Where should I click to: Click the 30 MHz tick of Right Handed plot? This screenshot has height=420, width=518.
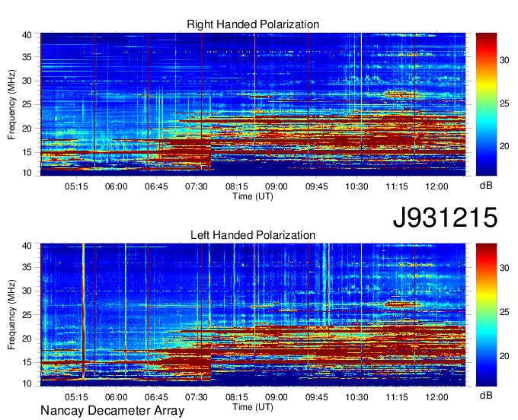27,81
